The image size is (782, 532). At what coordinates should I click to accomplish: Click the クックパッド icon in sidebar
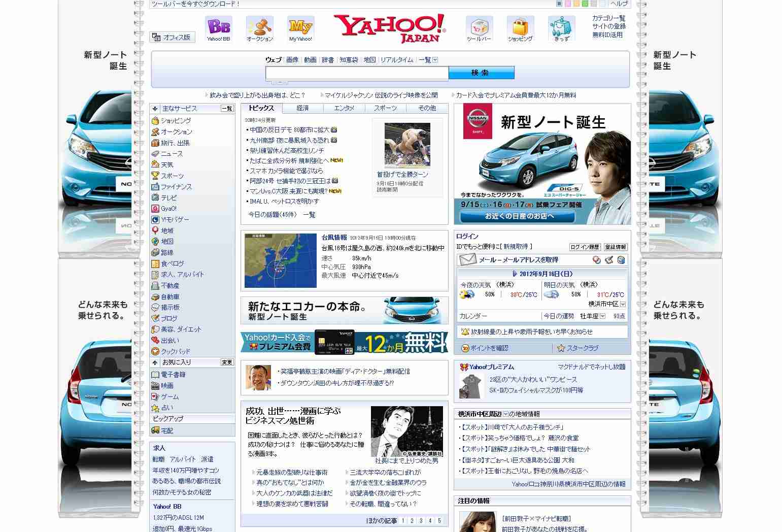(x=155, y=351)
